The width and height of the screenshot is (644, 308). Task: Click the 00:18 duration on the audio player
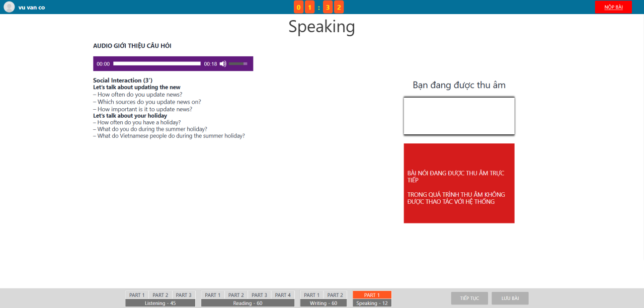click(x=211, y=64)
